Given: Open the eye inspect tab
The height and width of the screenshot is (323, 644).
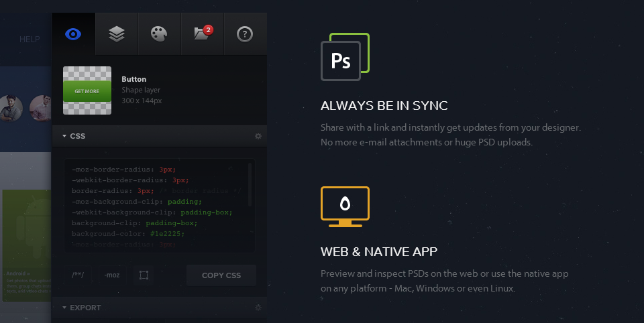Looking at the screenshot, I should pos(73,34).
